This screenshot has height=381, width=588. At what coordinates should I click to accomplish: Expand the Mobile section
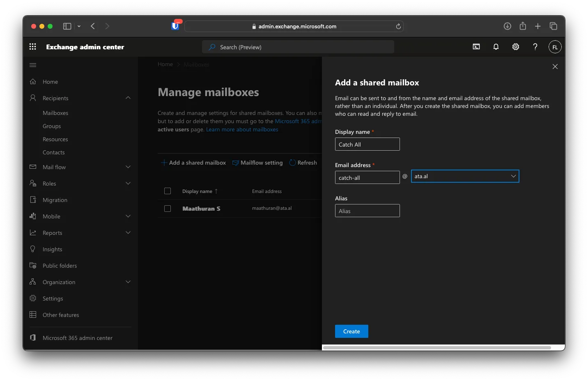click(128, 216)
